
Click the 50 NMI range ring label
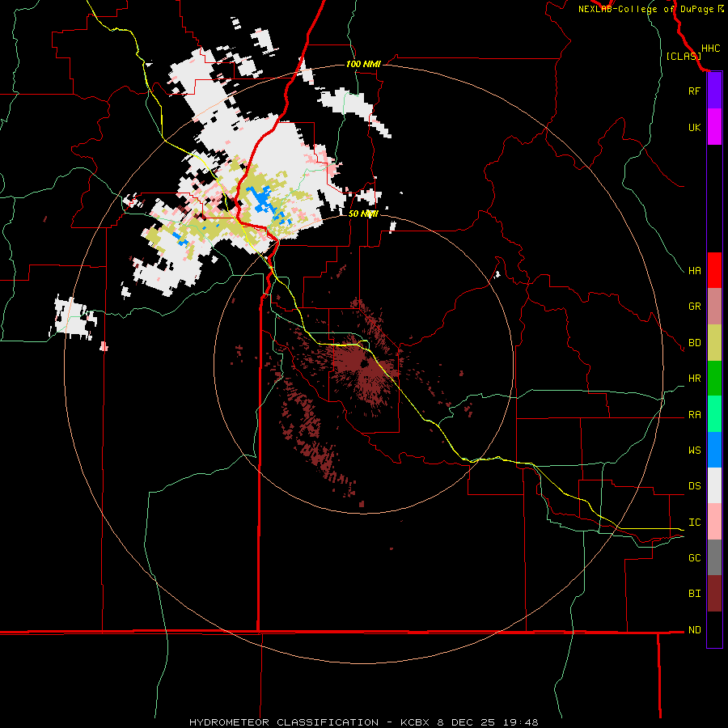(363, 214)
